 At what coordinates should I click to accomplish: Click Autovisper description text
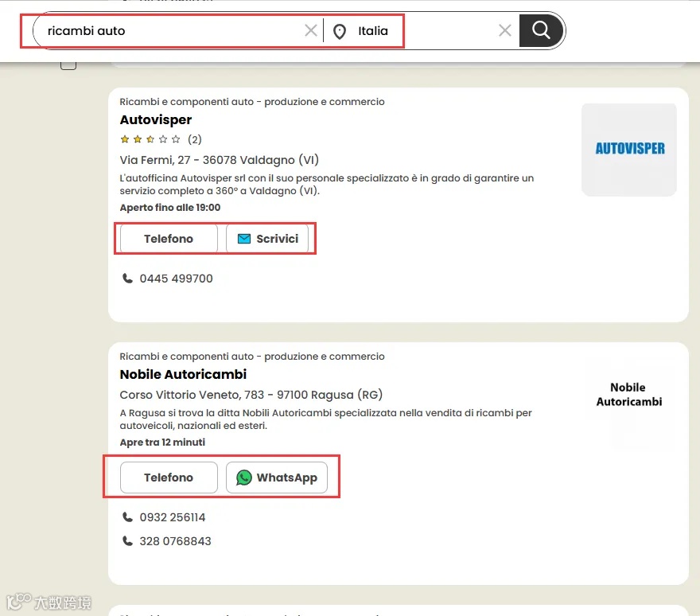[327, 185]
